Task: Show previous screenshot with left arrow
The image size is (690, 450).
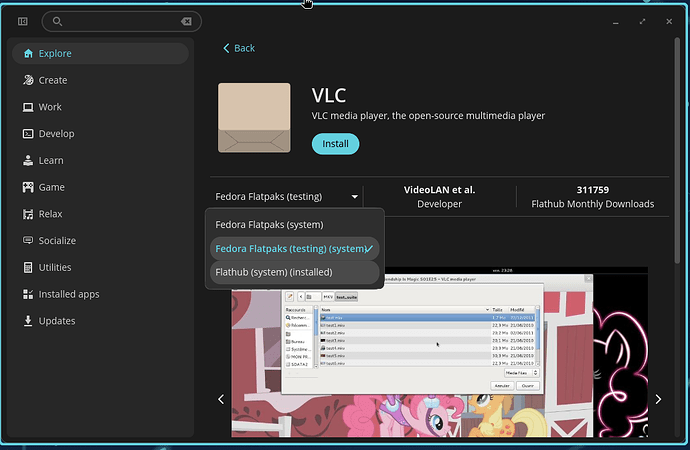Action: 221,399
